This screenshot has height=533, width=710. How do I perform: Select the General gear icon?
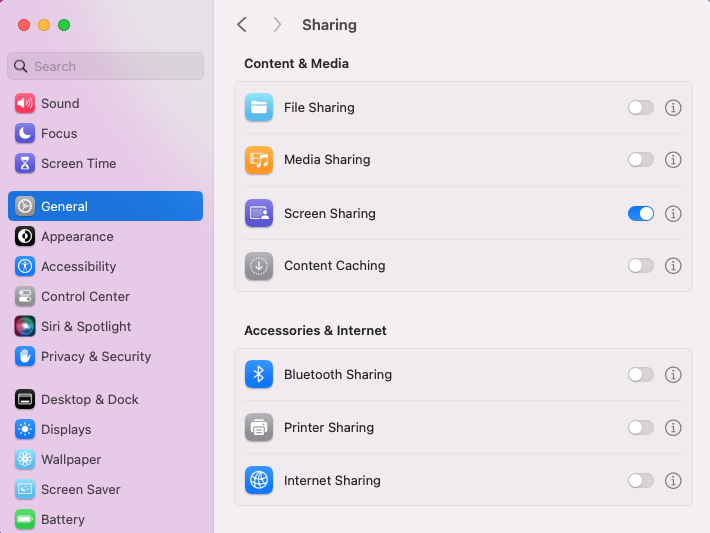tap(25, 206)
